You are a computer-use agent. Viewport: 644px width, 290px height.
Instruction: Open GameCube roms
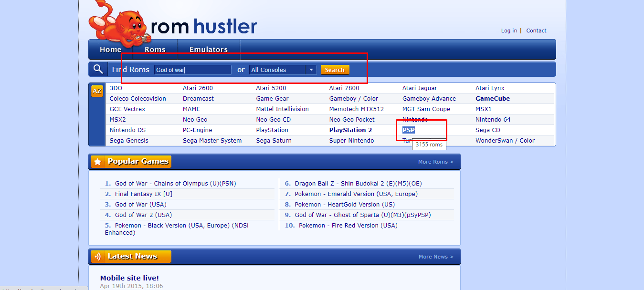pyautogui.click(x=493, y=99)
